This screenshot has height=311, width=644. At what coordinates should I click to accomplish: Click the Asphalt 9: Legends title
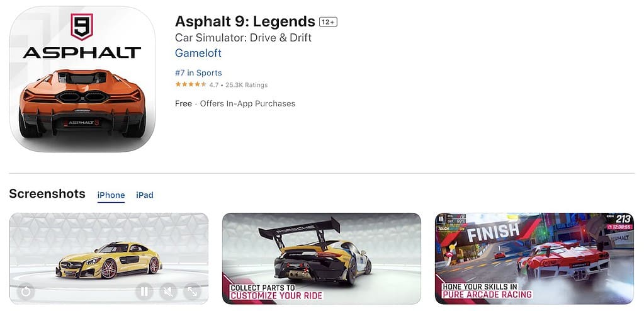245,21
